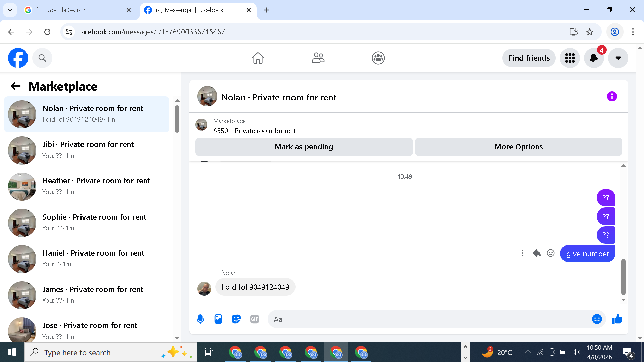The image size is (644, 362).
Task: Open the Chrome tab search dropdown
Action: (10, 10)
